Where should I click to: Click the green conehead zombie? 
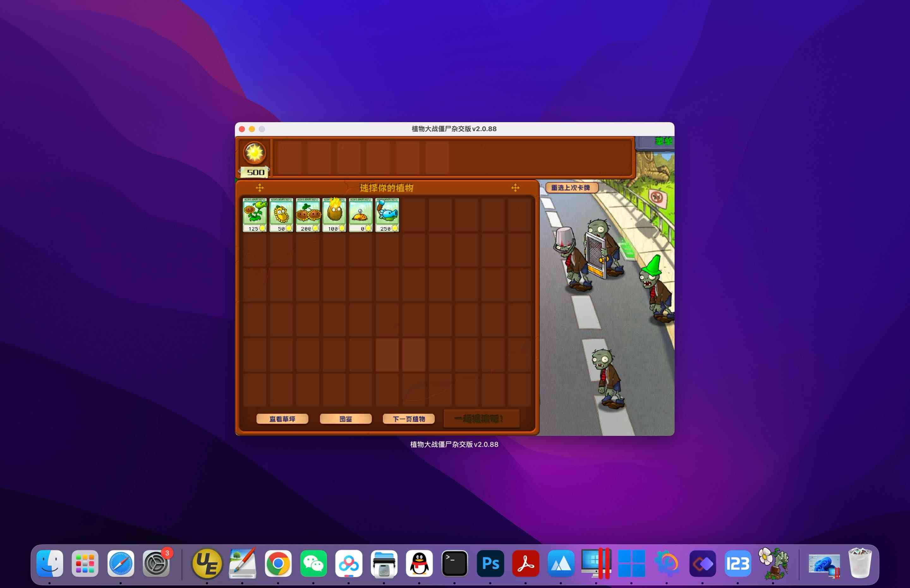(x=656, y=289)
